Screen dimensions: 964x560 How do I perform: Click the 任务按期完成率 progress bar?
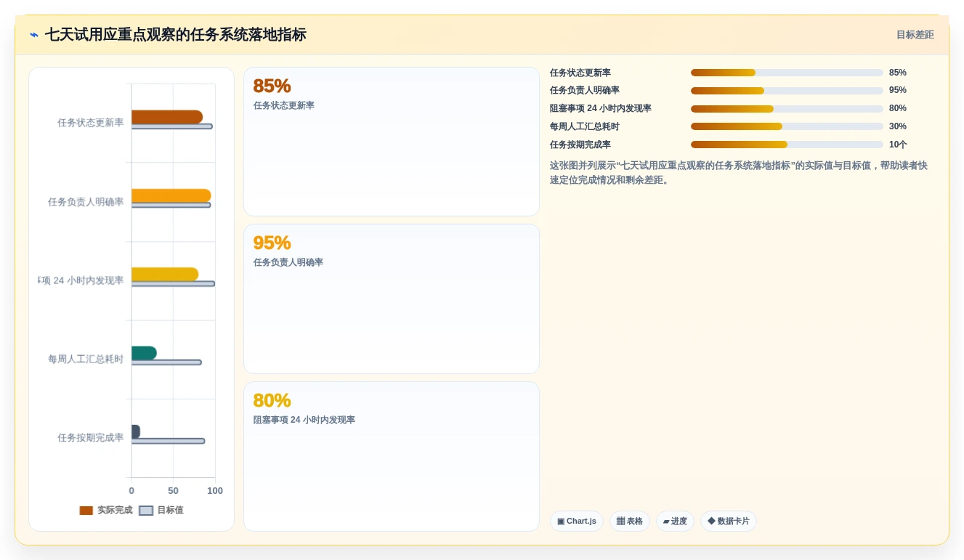coord(787,145)
